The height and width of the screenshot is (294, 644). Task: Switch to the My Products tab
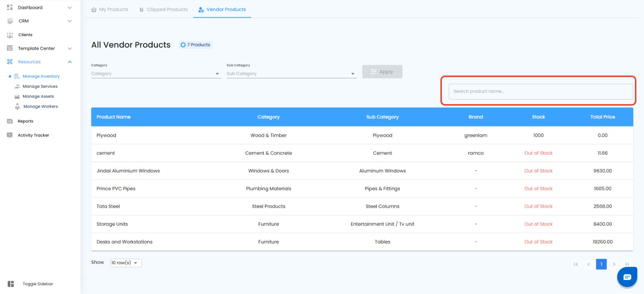110,10
